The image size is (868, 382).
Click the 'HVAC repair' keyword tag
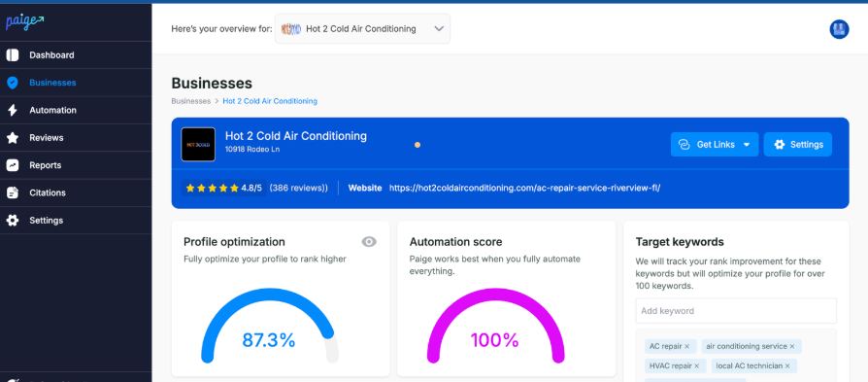coord(676,365)
